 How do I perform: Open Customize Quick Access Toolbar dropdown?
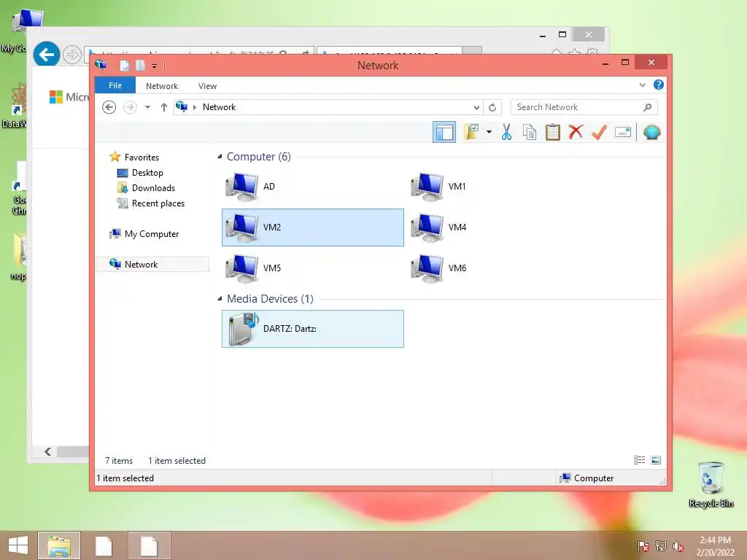pos(155,66)
